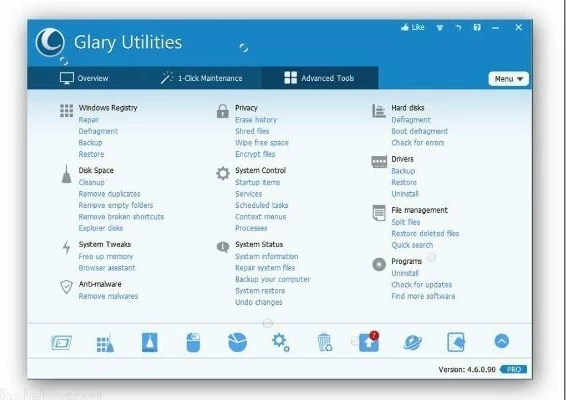The height and width of the screenshot is (400, 566).
Task: Open the Explorer disks link
Action: (x=101, y=228)
